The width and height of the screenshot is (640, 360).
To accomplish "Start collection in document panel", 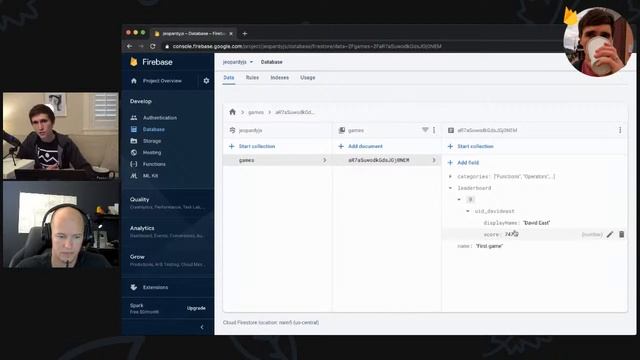I will click(470, 146).
